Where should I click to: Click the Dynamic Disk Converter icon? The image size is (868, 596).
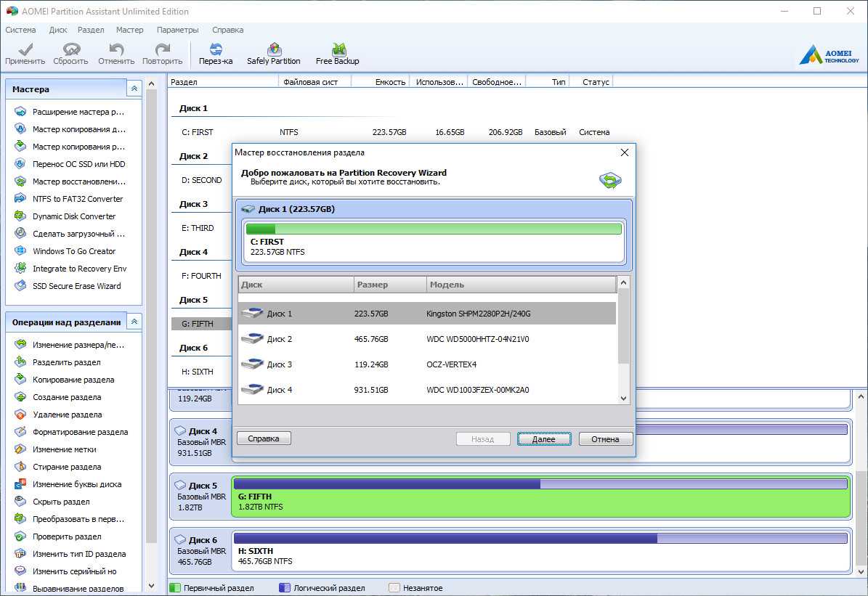click(x=20, y=216)
